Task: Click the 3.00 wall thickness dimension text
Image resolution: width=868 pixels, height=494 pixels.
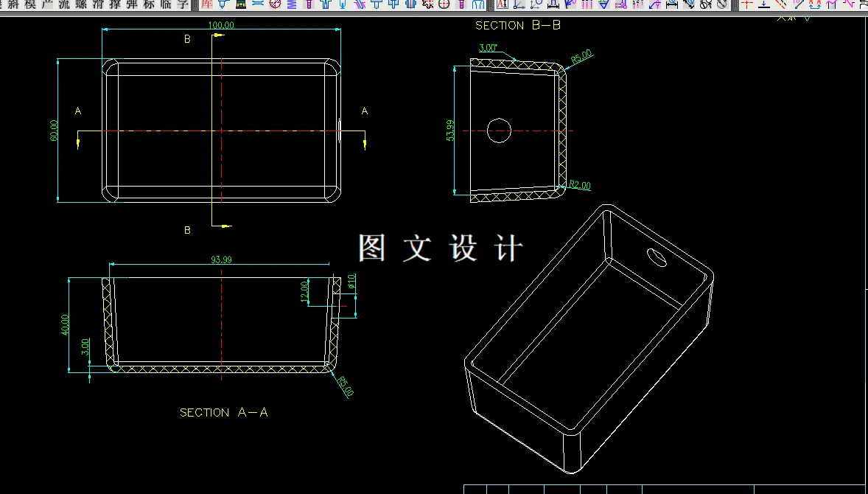Action: coord(85,347)
